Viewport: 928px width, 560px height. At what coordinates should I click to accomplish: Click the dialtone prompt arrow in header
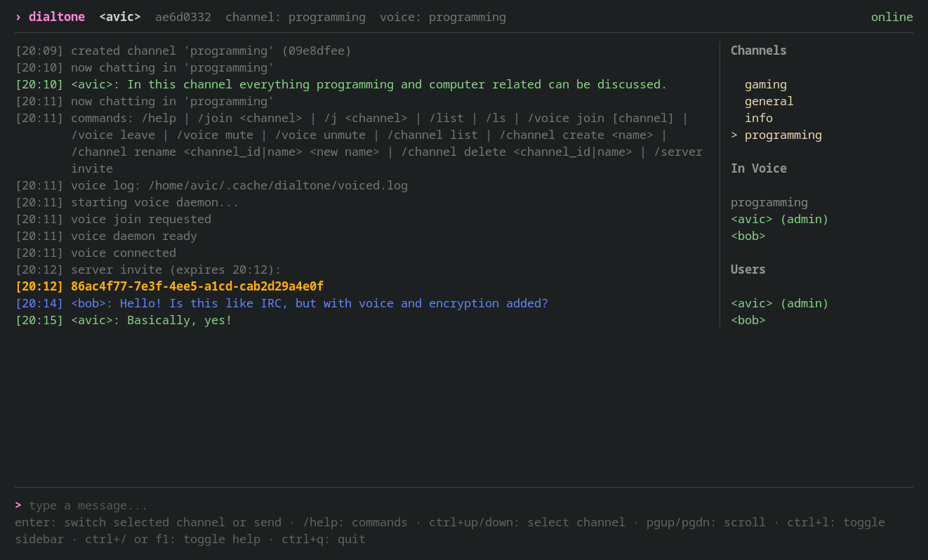point(18,17)
